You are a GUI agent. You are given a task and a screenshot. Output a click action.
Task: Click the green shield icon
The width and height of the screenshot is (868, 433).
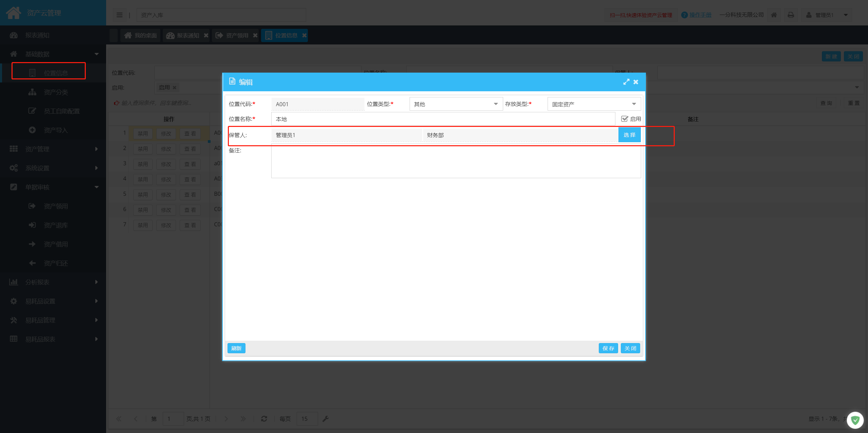click(855, 421)
